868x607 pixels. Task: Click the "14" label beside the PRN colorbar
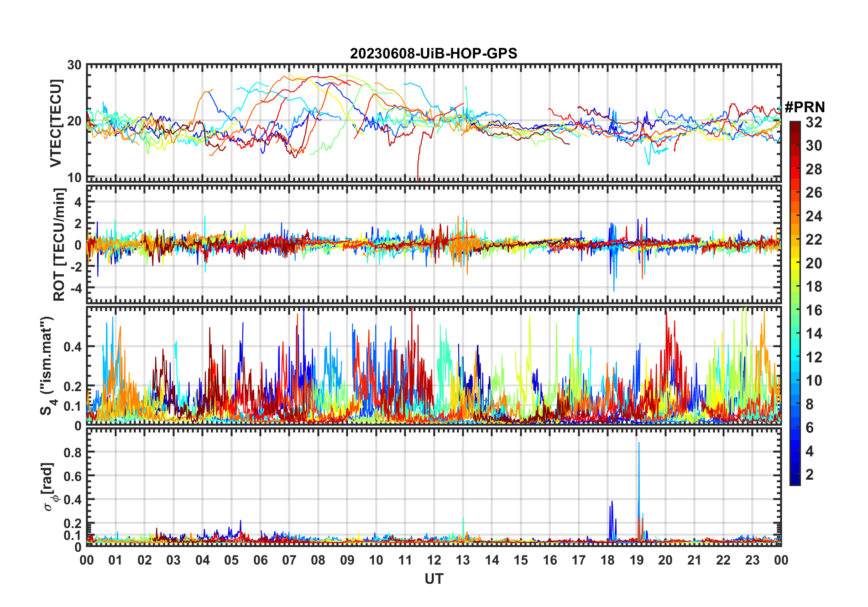click(814, 334)
